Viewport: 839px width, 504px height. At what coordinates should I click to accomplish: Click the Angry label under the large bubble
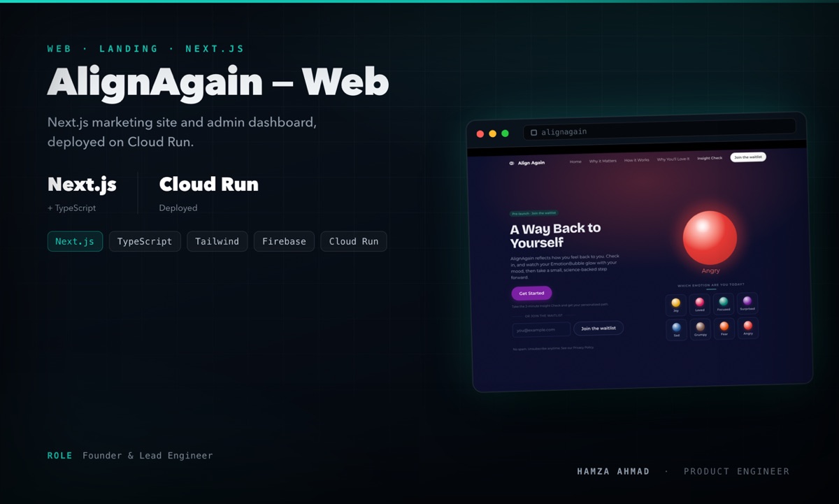click(x=710, y=271)
